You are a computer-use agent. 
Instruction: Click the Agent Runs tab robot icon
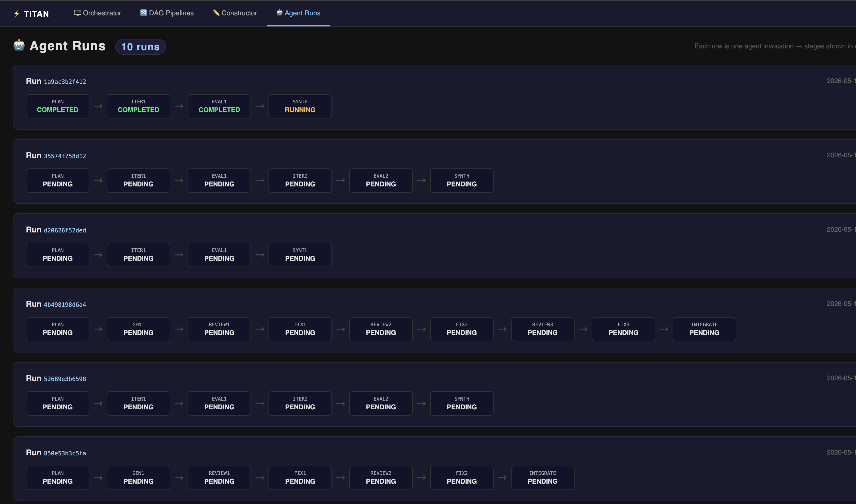point(280,13)
